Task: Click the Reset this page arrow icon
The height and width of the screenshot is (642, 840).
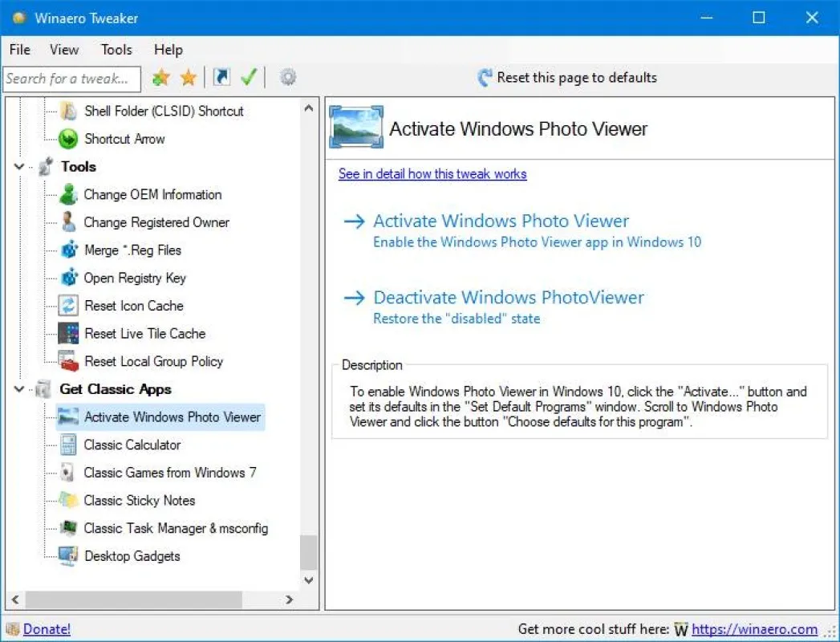Action: click(x=485, y=78)
